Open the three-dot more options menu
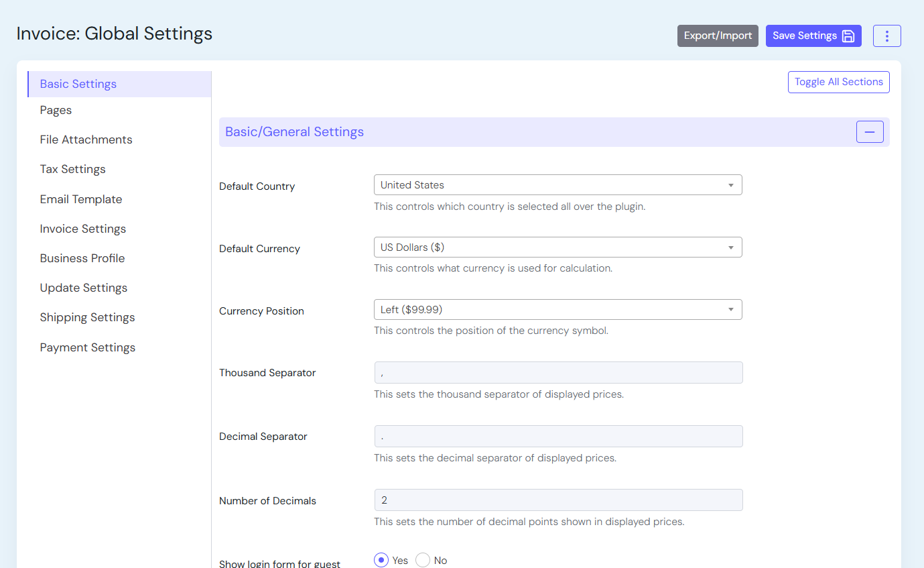Image resolution: width=924 pixels, height=568 pixels. click(x=886, y=36)
